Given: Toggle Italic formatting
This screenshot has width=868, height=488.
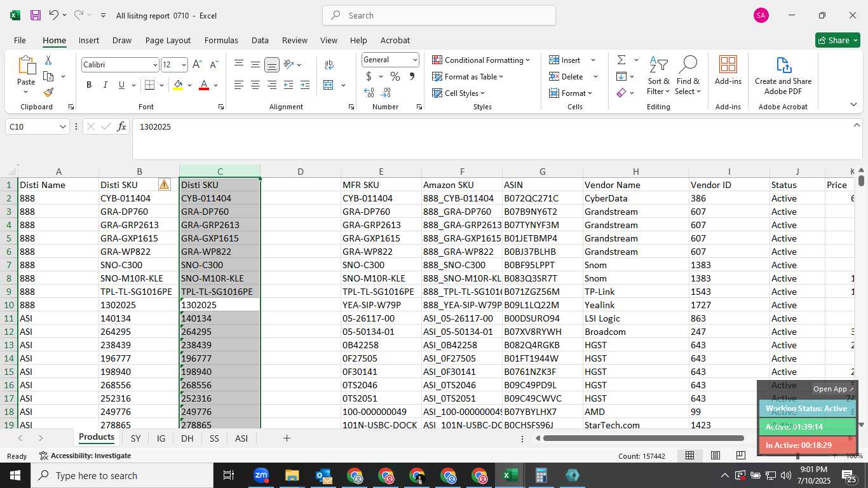Looking at the screenshot, I should [x=105, y=85].
